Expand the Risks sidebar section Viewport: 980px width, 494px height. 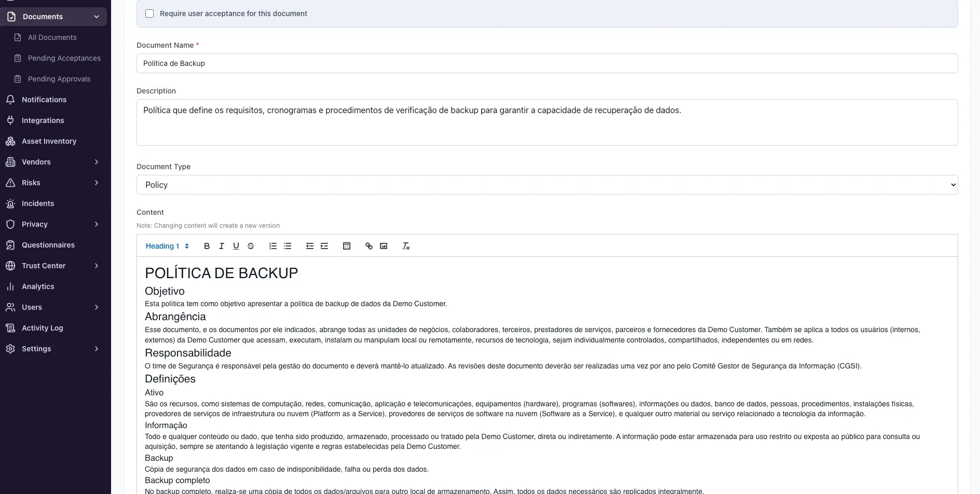coord(96,183)
